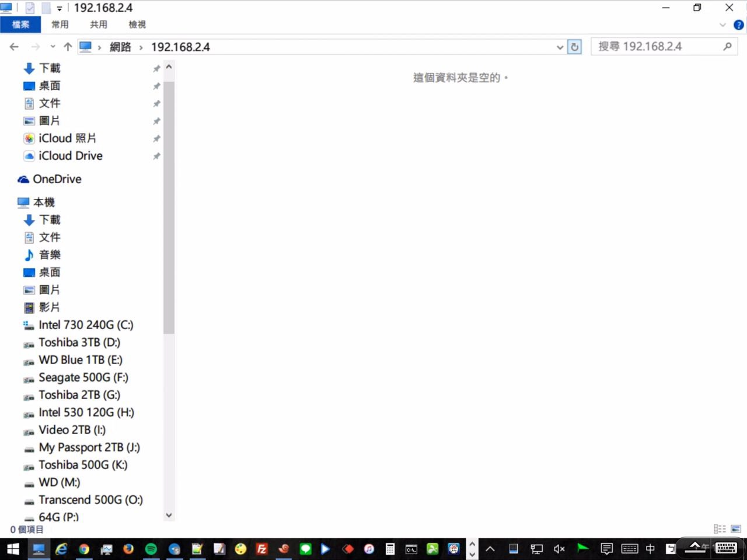Open the Action Center notifications icon
The height and width of the screenshot is (560, 747).
(x=607, y=549)
